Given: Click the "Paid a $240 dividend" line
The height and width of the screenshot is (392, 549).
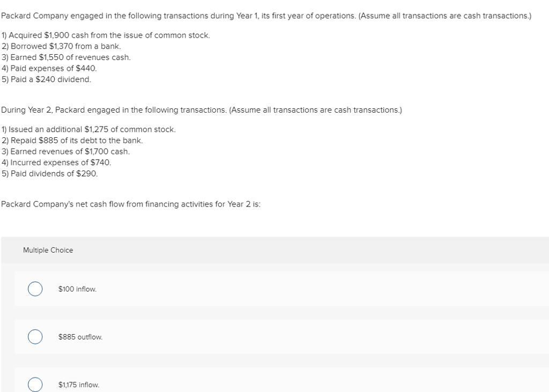Looking at the screenshot, I should 47,79.
